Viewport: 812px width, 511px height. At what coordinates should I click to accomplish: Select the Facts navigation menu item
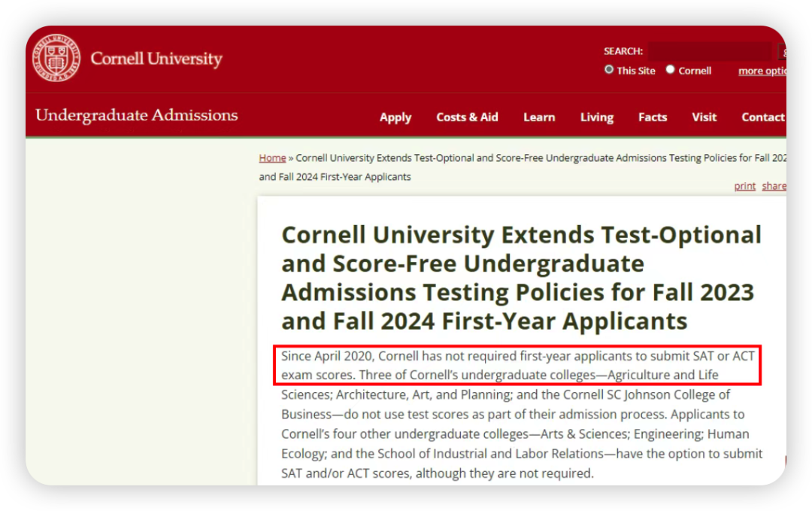tap(653, 117)
